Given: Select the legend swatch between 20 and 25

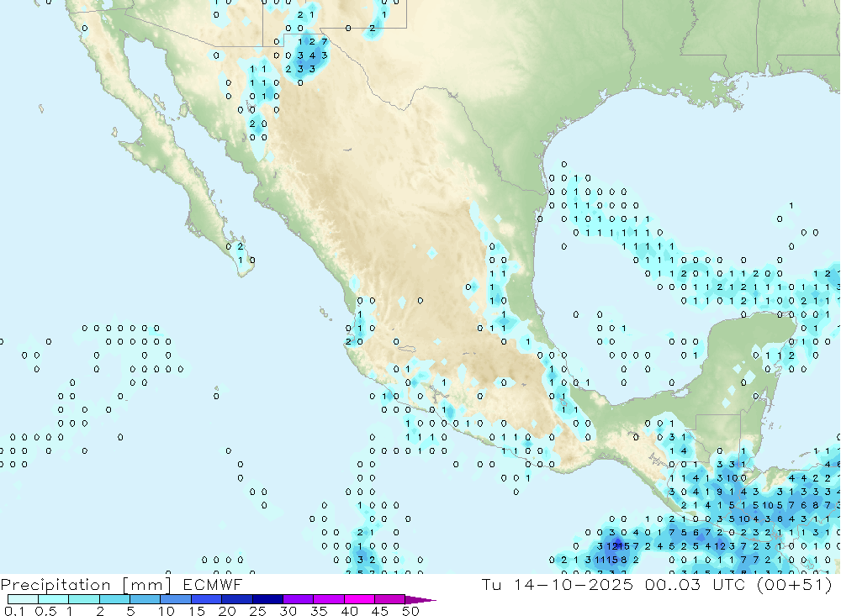Looking at the screenshot, I should click(237, 599).
